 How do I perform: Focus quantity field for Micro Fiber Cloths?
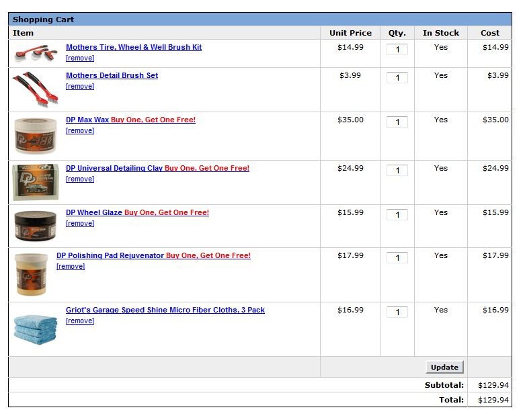(397, 312)
